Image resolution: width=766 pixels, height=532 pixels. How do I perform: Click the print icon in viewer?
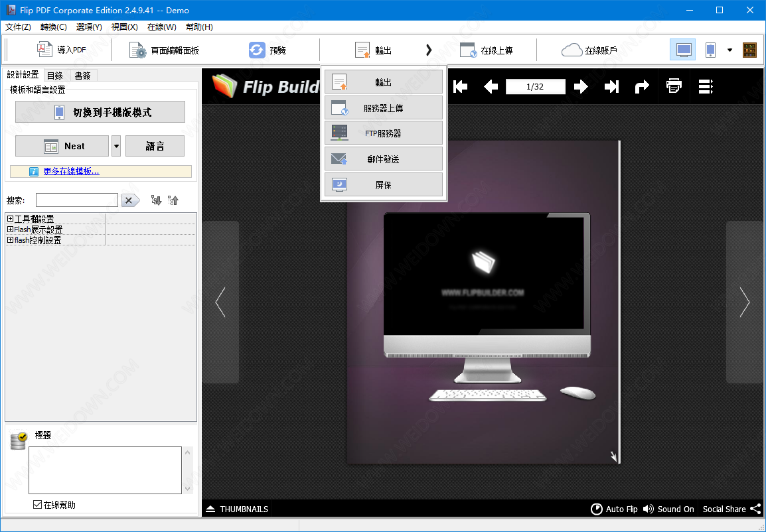click(674, 86)
